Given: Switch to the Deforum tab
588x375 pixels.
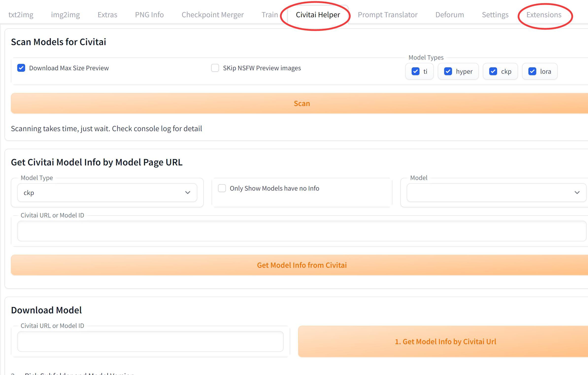Looking at the screenshot, I should point(450,15).
